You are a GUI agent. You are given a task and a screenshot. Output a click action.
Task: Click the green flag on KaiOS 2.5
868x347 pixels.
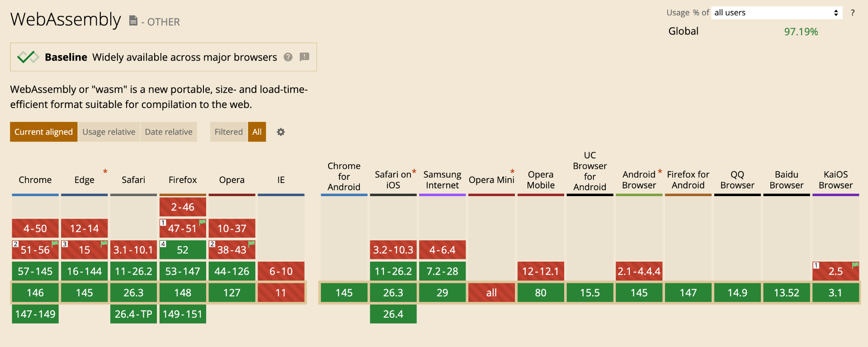pyautogui.click(x=855, y=265)
